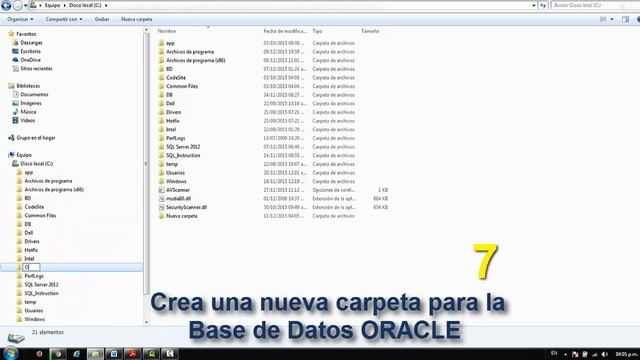Click the AVScanner settings file icon
Image resolution: width=640 pixels, height=360 pixels.
[x=161, y=190]
